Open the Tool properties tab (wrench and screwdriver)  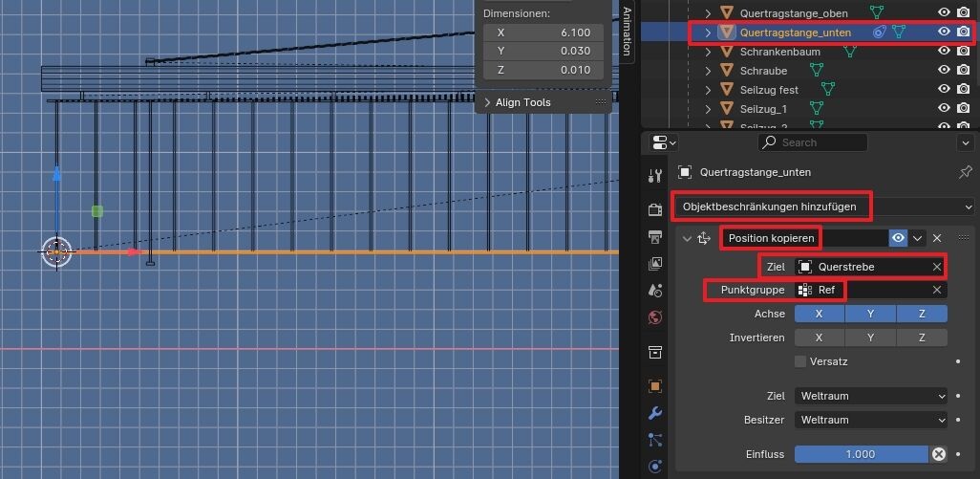pos(655,176)
